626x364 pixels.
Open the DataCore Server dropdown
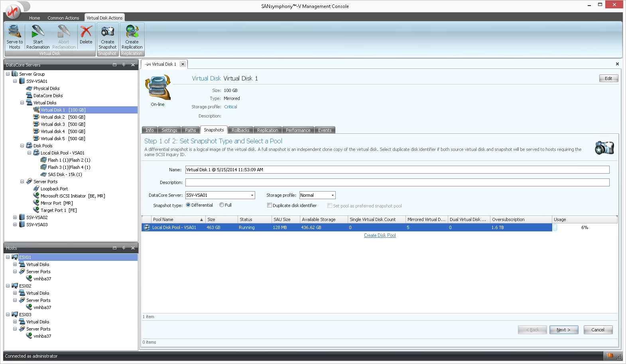click(x=252, y=195)
